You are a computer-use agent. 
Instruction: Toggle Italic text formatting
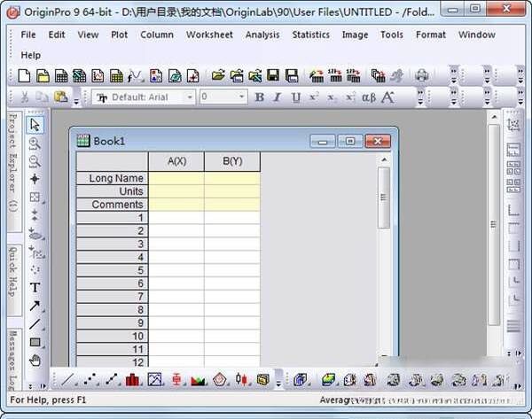(x=278, y=97)
